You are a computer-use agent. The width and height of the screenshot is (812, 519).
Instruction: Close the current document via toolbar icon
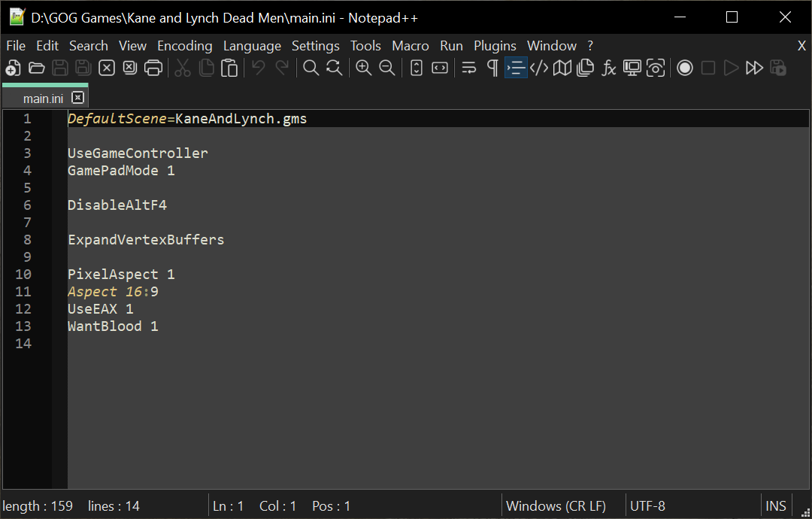click(x=107, y=68)
